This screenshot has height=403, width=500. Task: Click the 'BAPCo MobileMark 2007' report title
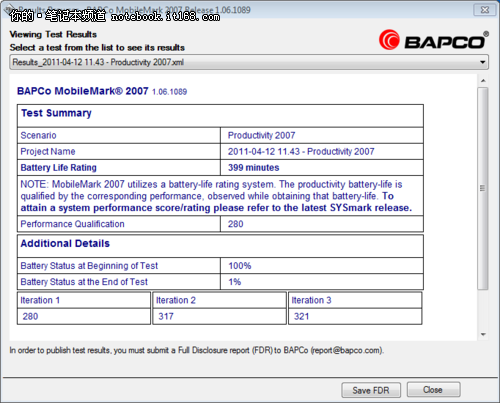coord(83,91)
